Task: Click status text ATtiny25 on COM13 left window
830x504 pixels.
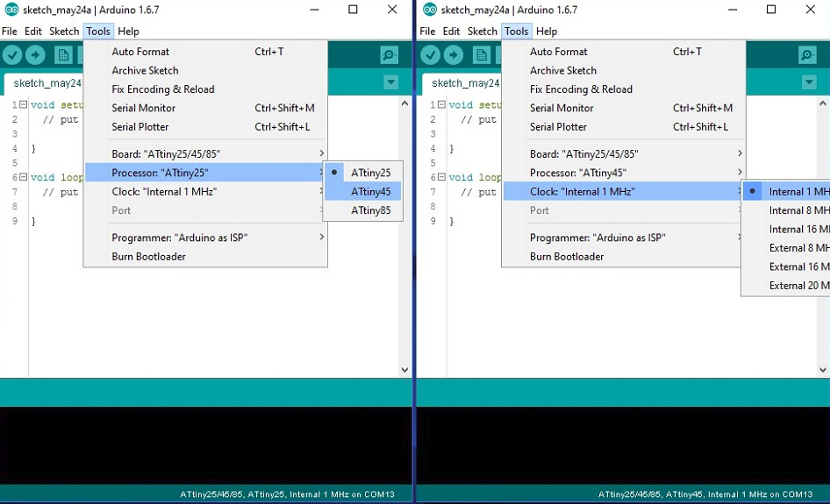Action: pos(287,494)
